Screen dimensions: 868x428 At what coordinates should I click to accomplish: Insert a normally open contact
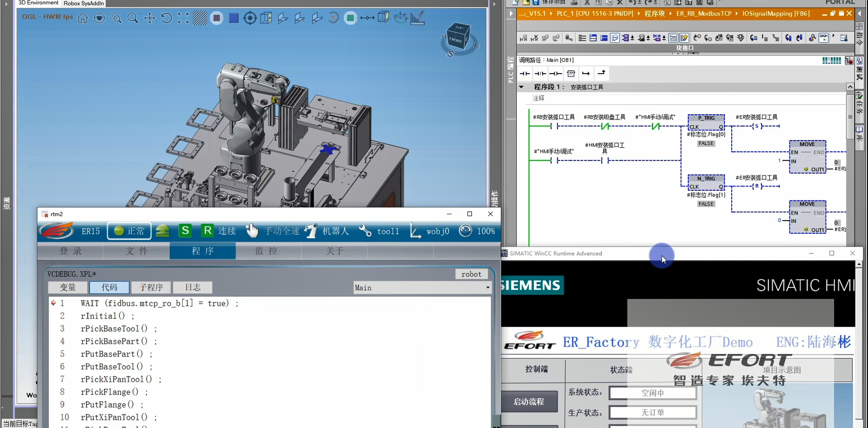(x=525, y=73)
